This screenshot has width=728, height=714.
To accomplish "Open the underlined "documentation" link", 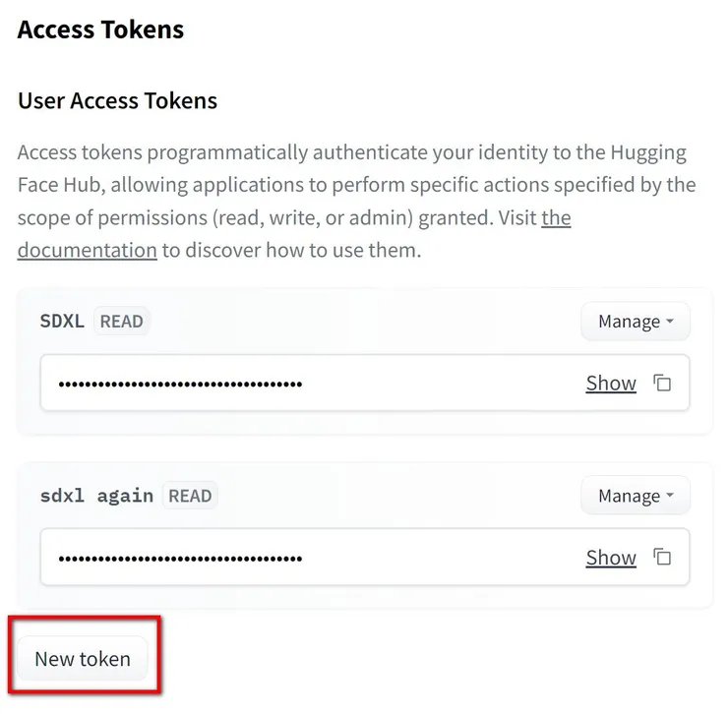I will tap(88, 250).
